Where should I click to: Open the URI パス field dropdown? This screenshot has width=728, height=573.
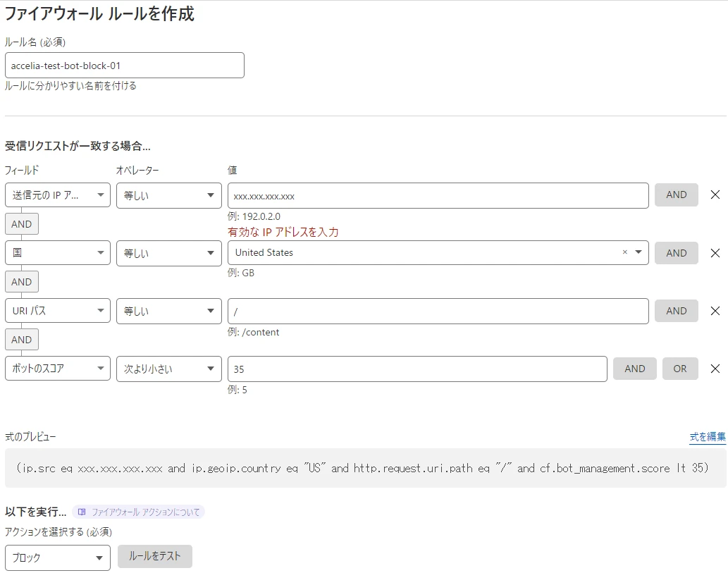[x=58, y=311]
